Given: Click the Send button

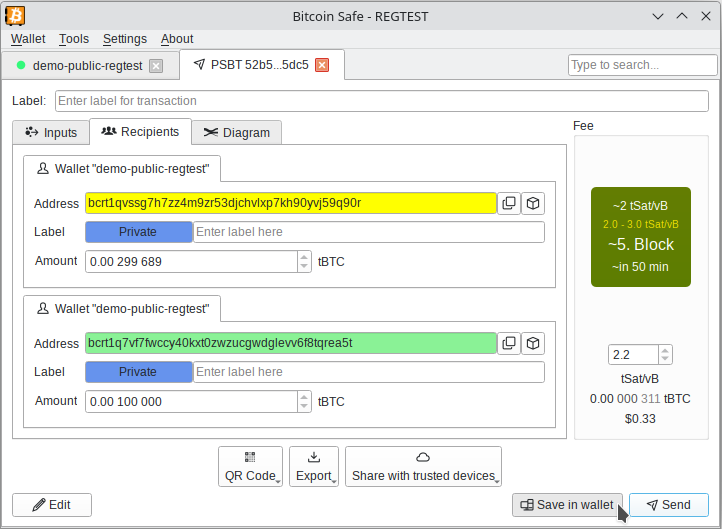Looking at the screenshot, I should [x=669, y=505].
